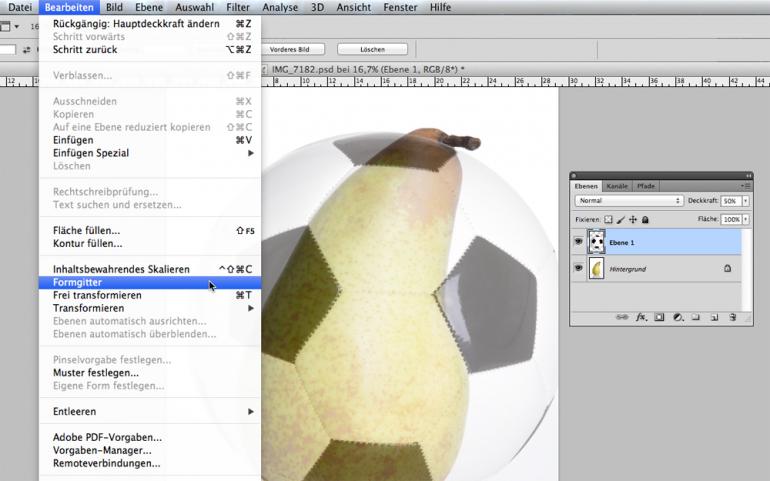Delete the layer with the trash icon
This screenshot has width=770, height=481.
[733, 317]
